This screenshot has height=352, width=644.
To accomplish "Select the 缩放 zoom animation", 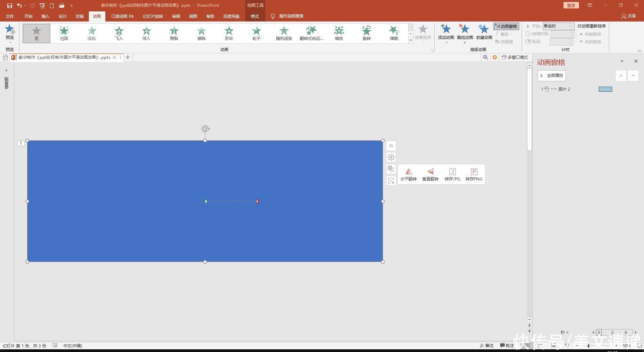I will [339, 33].
